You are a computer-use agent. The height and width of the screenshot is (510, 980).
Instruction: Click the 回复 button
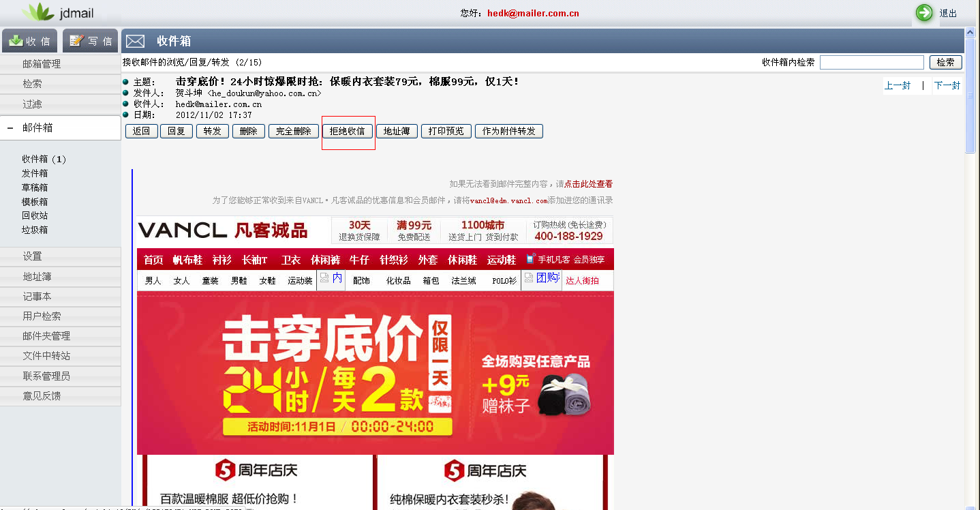[x=177, y=131]
